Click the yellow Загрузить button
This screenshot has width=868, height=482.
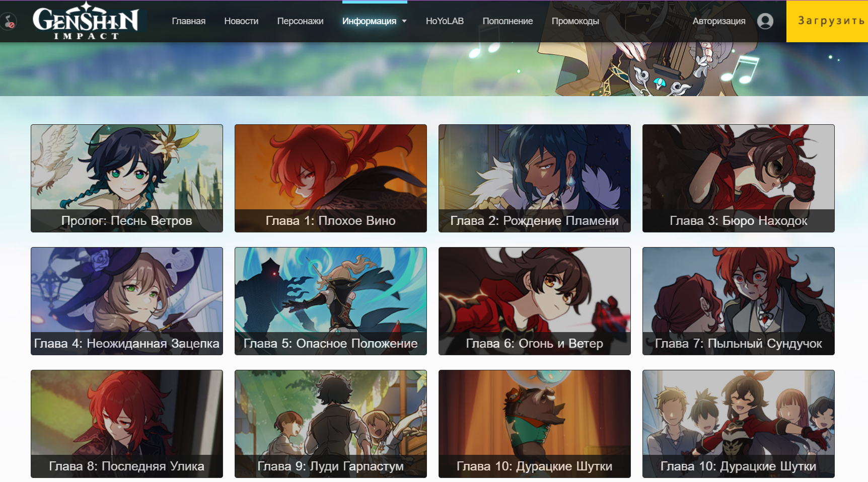coord(827,21)
